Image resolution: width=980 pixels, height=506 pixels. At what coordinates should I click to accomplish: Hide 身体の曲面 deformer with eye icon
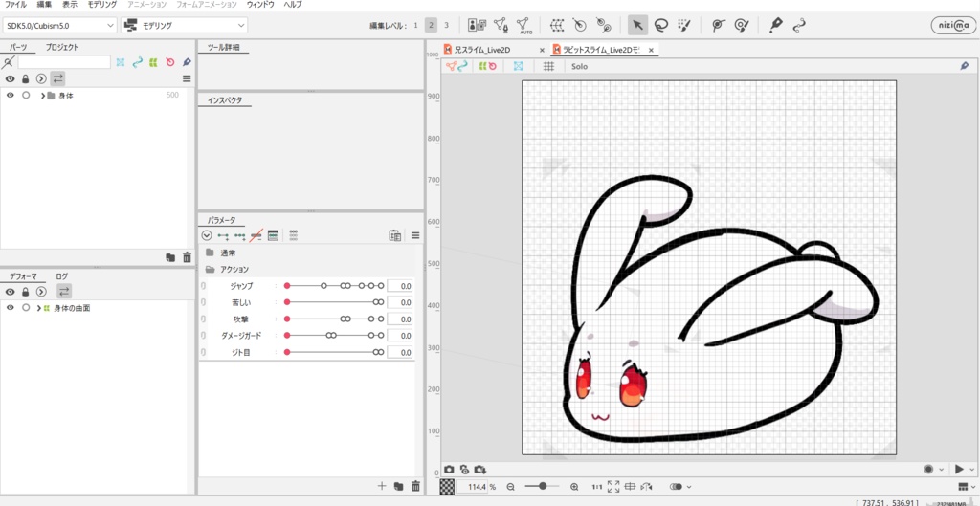point(10,308)
